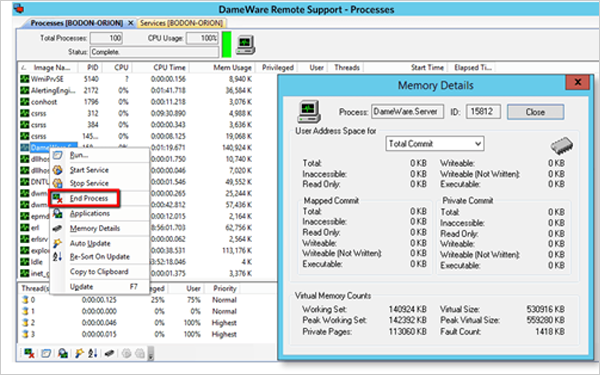Click the Auto Update wand icon in bottom toolbar
Screen dimensions: 600x375
coord(79,353)
